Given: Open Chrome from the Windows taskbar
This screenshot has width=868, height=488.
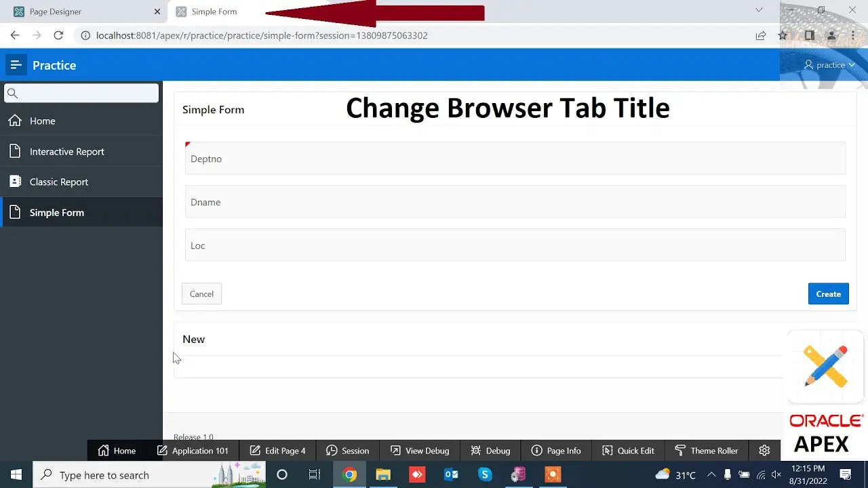Looking at the screenshot, I should [350, 474].
